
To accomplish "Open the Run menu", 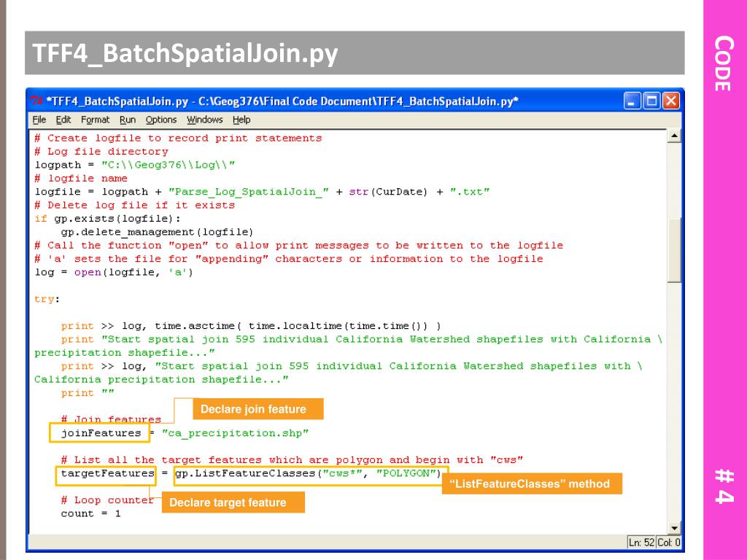I will [127, 120].
